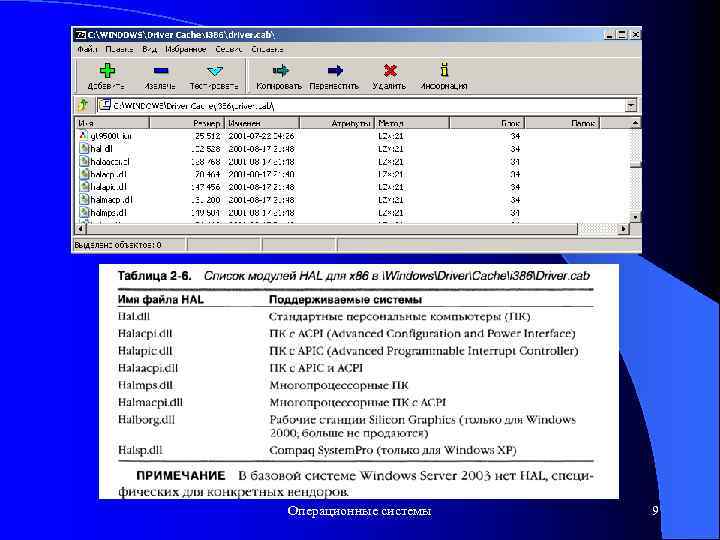The width and height of the screenshot is (720, 540).
Task: Click the file icon of halmacpi.dll
Action: (84, 200)
